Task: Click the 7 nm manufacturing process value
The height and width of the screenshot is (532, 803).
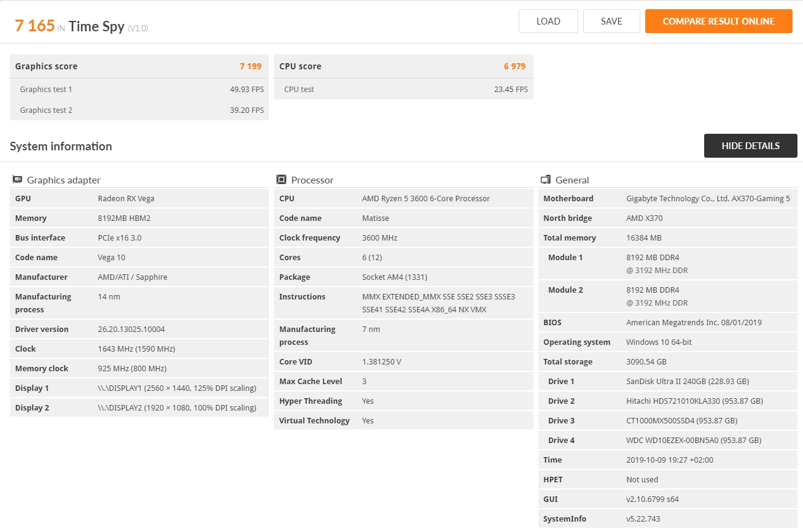Action: point(371,329)
